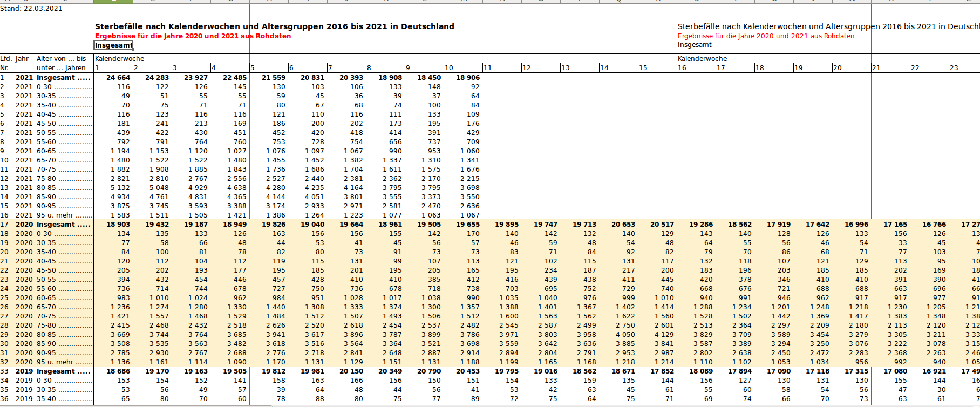Click the 2019 total value '18 686'
Viewport: 980px width, 407px height.
pyautogui.click(x=118, y=371)
